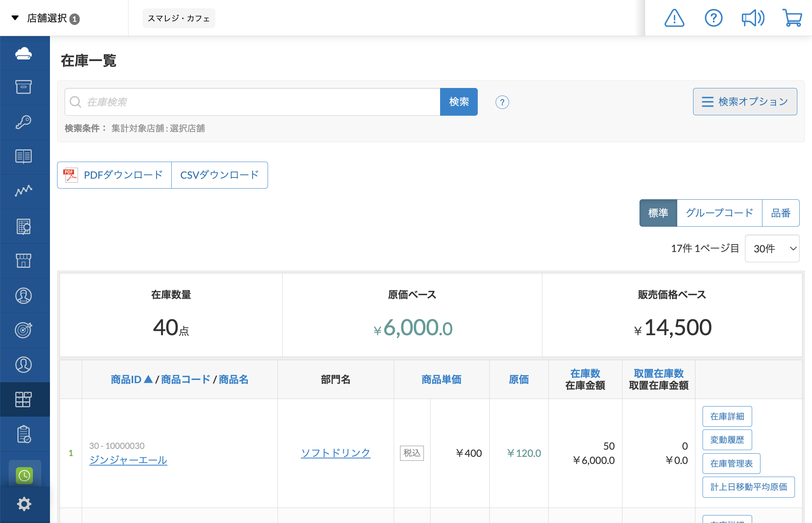812x523 pixels.
Task: Click CSVダウンロード button
Action: (x=219, y=175)
